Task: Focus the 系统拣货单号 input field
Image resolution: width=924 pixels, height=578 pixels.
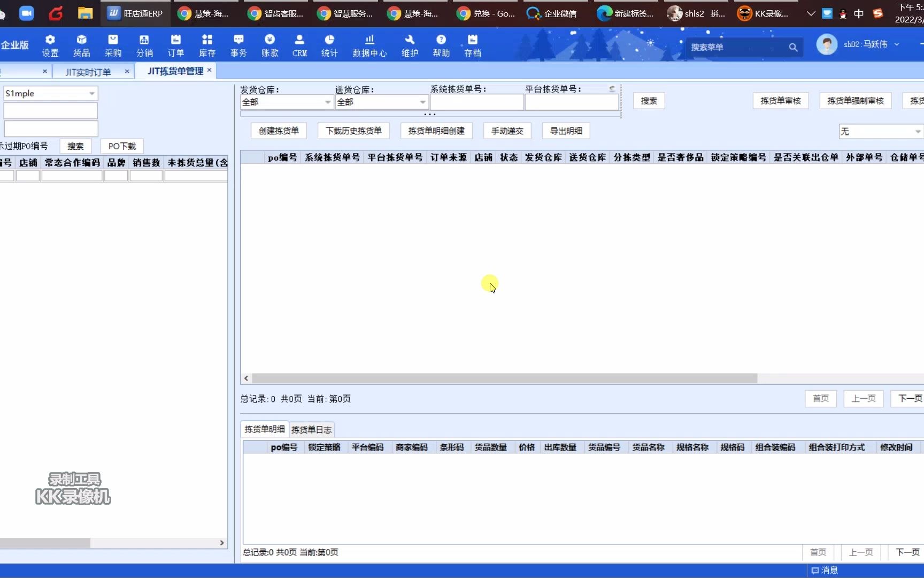Action: (477, 102)
